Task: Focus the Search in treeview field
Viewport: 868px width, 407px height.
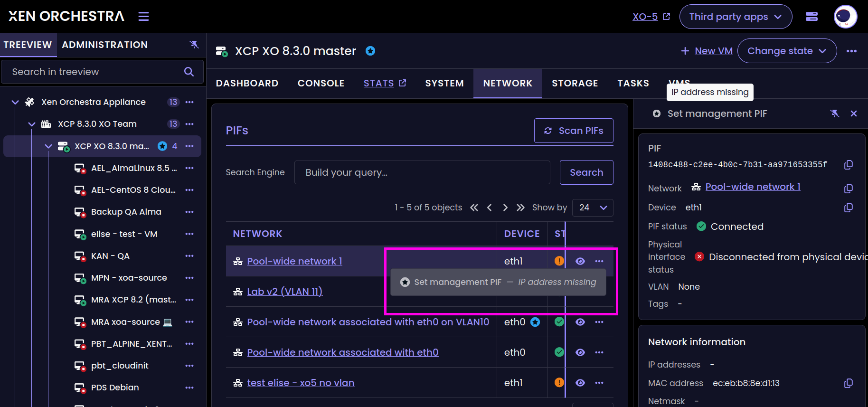Action: (x=102, y=72)
